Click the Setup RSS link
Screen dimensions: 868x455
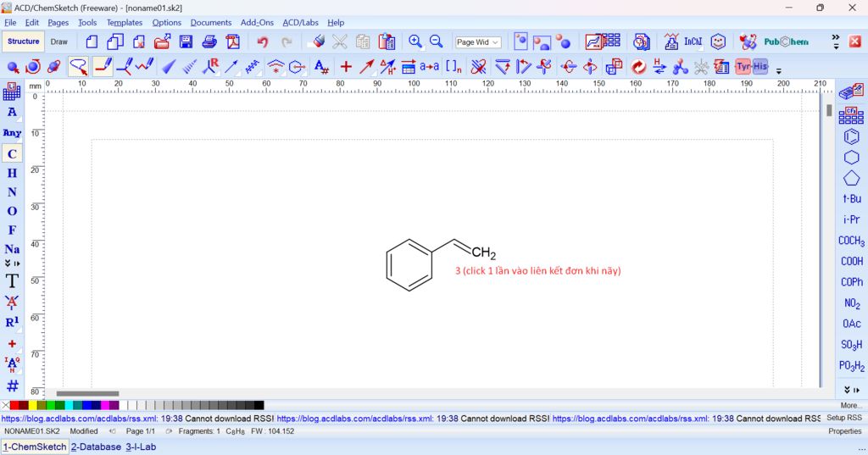point(844,418)
